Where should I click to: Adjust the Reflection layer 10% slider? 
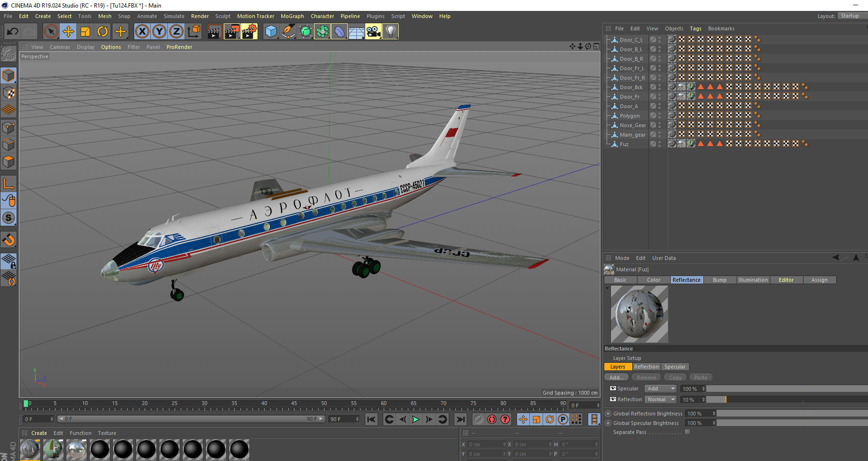787,400
